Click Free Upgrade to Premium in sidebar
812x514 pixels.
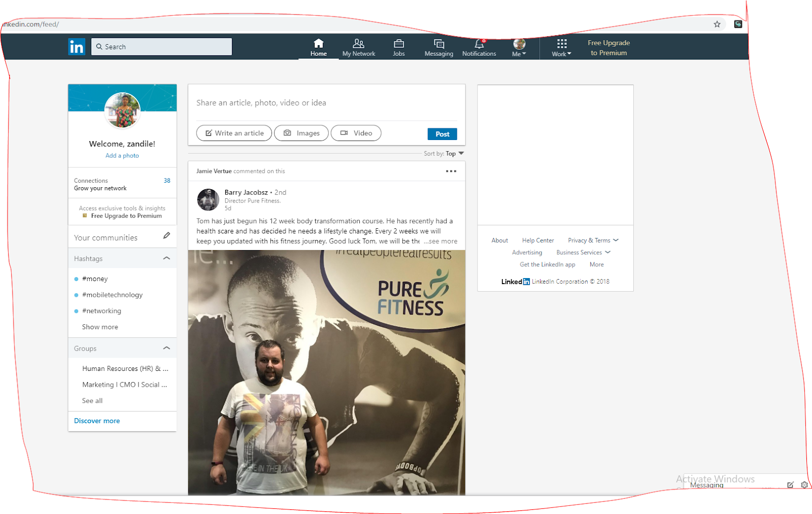tap(126, 216)
